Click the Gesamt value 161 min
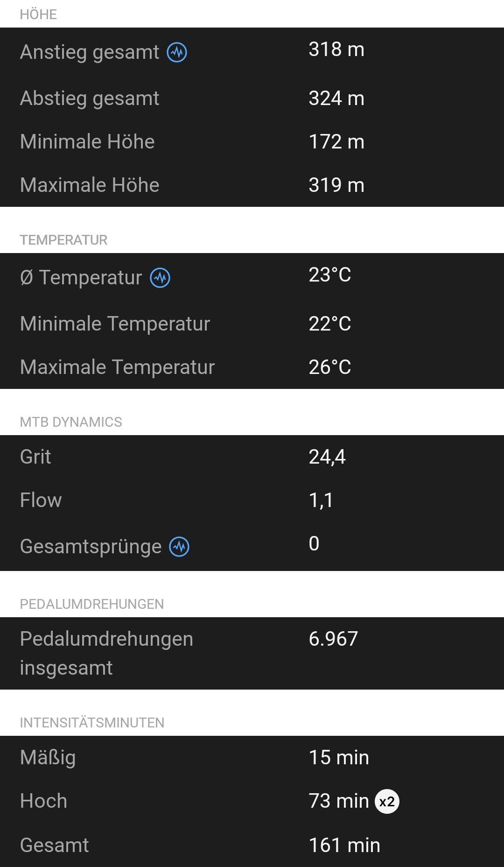This screenshot has width=504, height=867. 344,846
